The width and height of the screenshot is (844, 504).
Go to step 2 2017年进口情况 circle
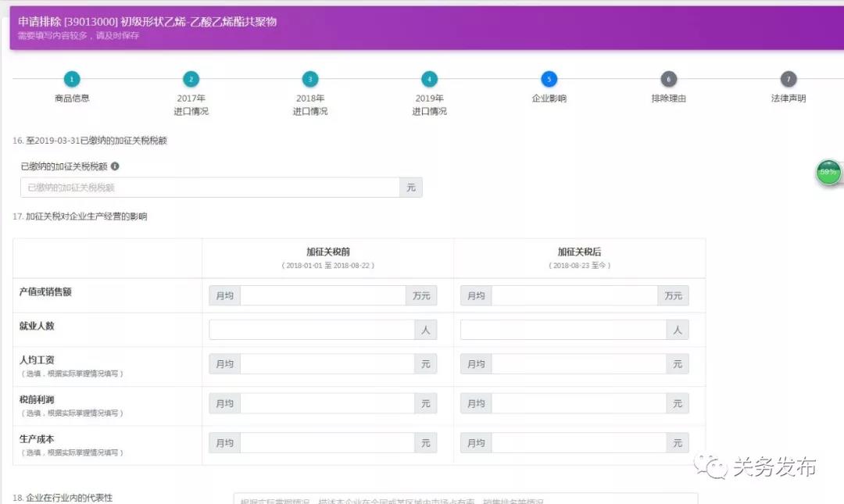pos(191,79)
